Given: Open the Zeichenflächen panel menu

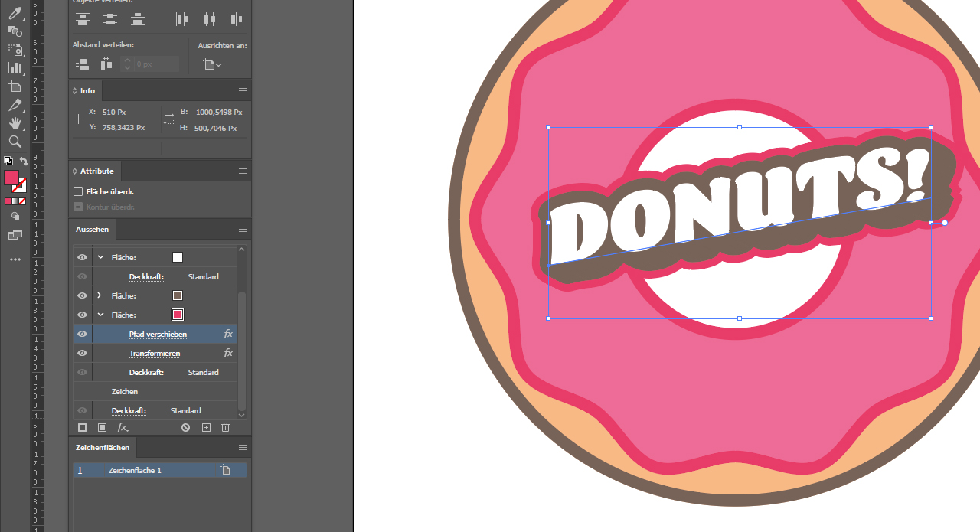Looking at the screenshot, I should click(243, 447).
